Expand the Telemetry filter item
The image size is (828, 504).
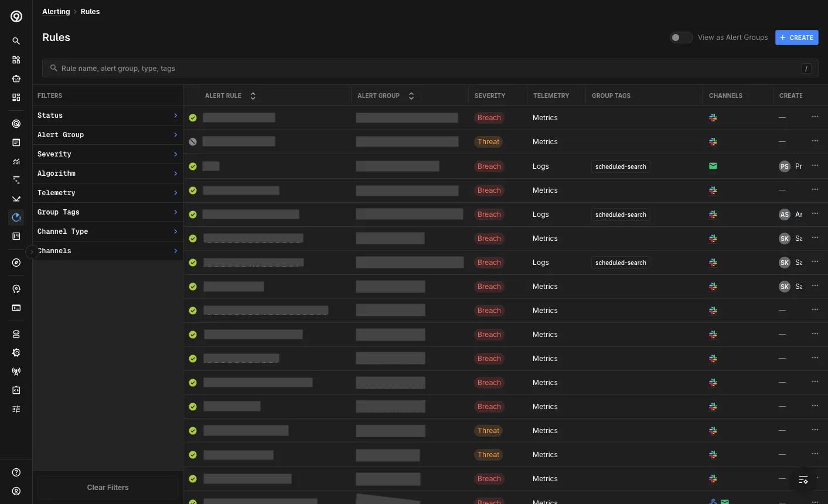[x=108, y=193]
